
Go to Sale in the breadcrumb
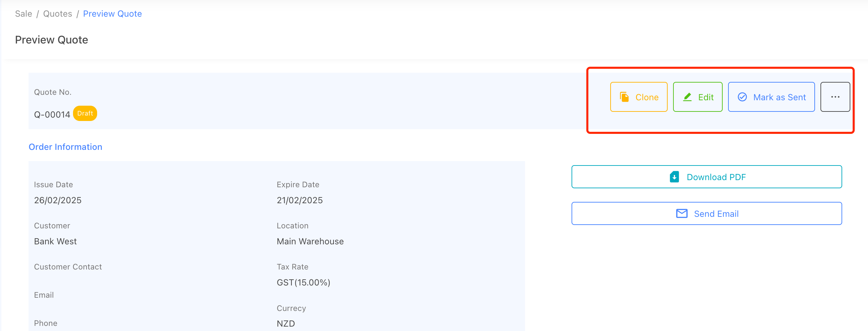tap(23, 14)
